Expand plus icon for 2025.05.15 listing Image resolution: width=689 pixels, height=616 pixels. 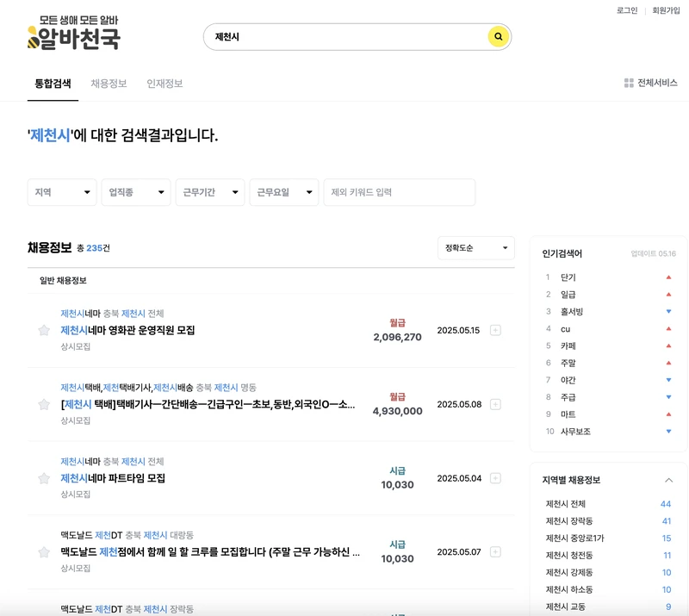(495, 330)
